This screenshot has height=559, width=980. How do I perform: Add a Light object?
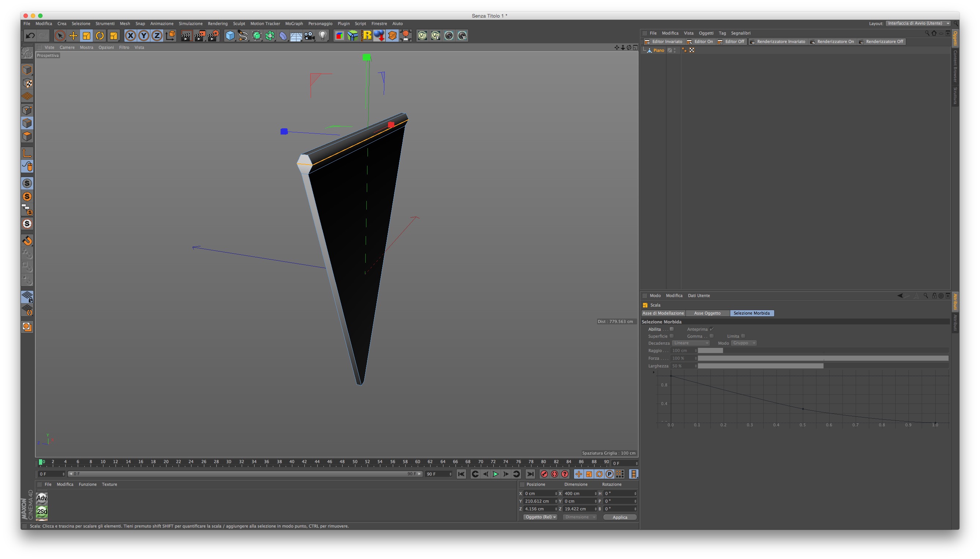coord(323,36)
